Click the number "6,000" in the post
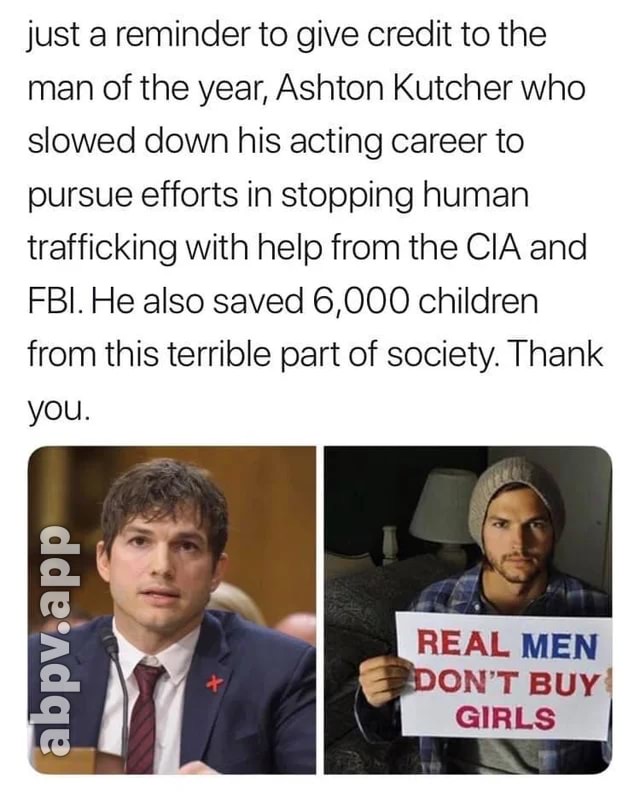 (359, 302)
